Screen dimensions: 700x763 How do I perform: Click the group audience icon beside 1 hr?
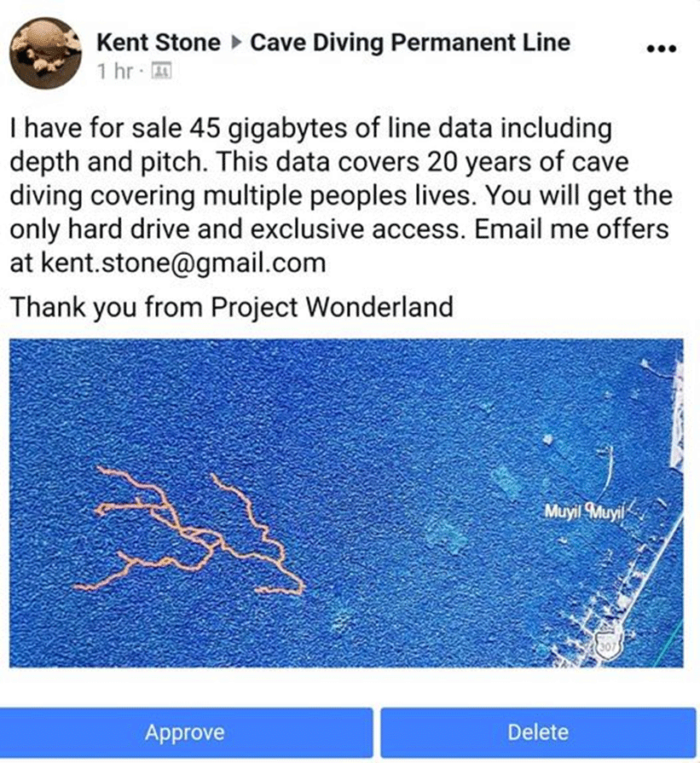[162, 71]
